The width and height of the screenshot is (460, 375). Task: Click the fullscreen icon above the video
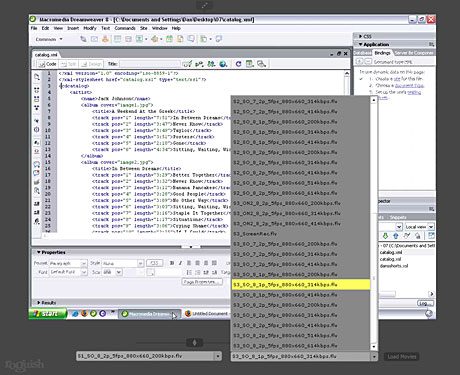(x=204, y=5)
